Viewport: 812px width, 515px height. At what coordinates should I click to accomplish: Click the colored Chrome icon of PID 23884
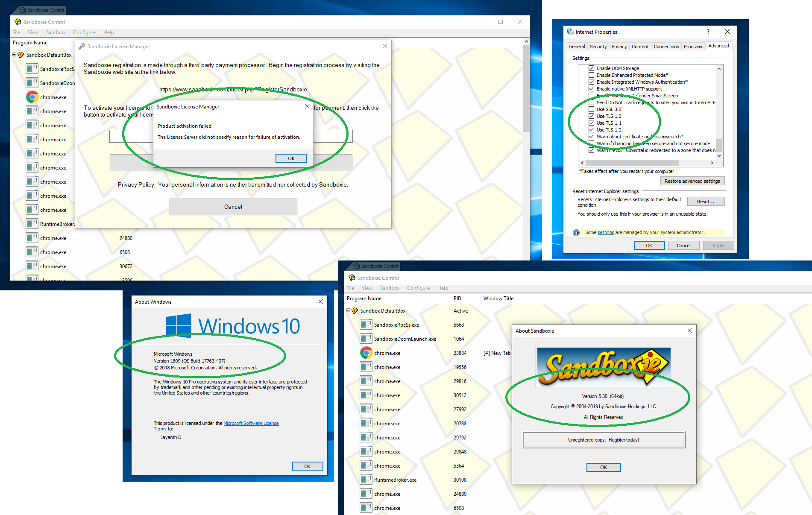click(x=366, y=353)
